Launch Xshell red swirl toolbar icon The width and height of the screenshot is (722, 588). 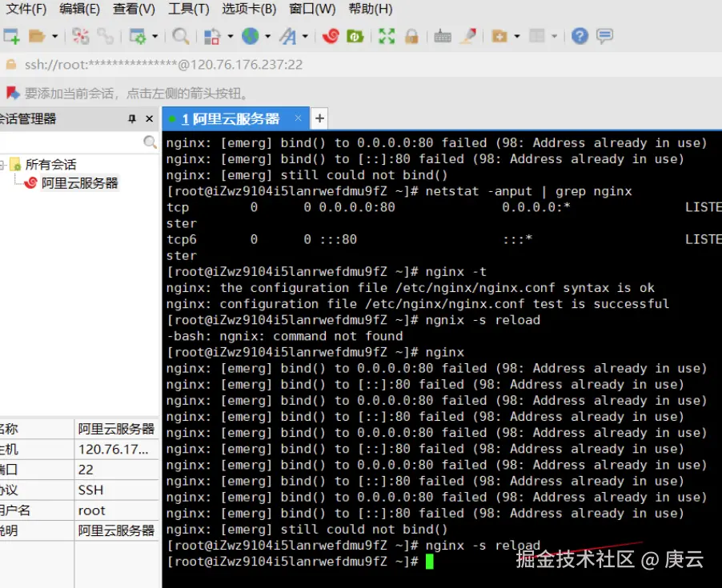(331, 36)
